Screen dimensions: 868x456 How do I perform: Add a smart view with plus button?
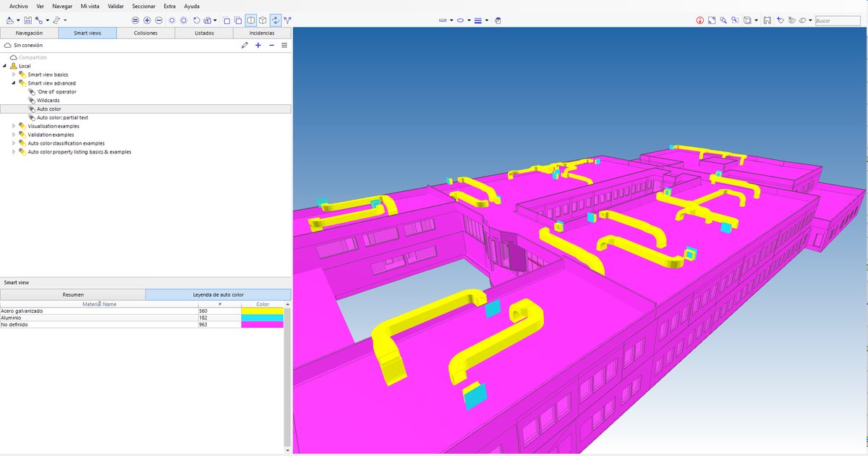(258, 45)
